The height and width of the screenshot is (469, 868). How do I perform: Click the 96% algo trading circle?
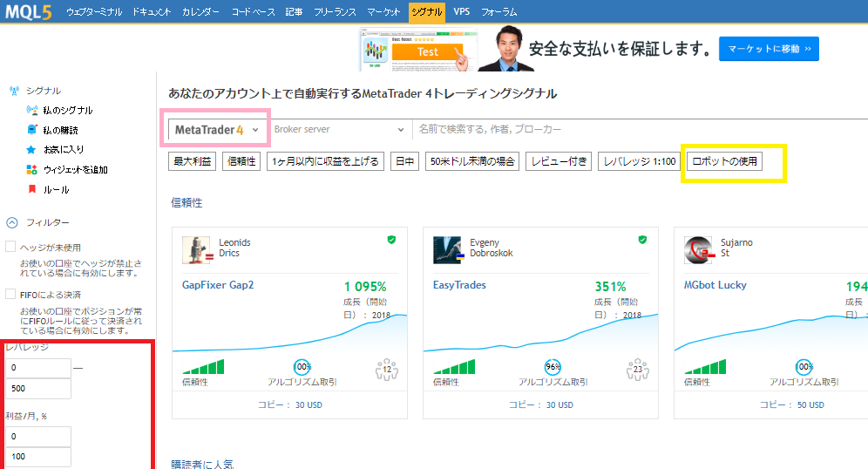[x=553, y=366]
